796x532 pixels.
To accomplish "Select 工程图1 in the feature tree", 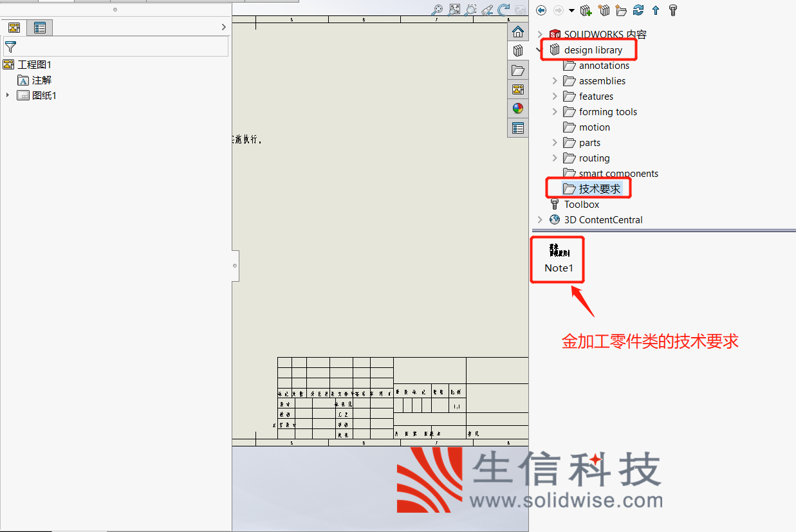I will [34, 64].
